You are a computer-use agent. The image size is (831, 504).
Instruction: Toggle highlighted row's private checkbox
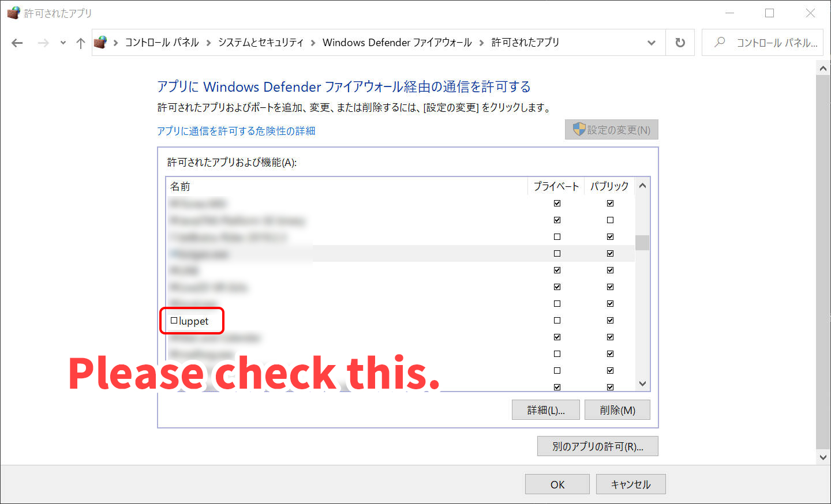(557, 253)
